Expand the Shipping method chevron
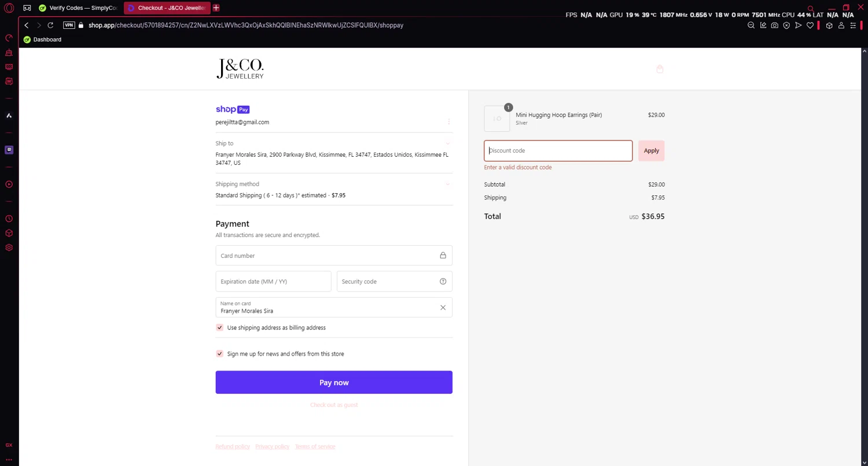This screenshot has height=466, width=868. point(447,184)
